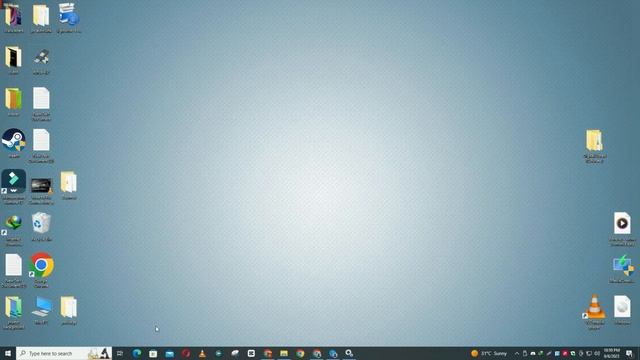Select the dark video thumbnail desktop icon
The width and height of the screenshot is (640, 360).
41,191
